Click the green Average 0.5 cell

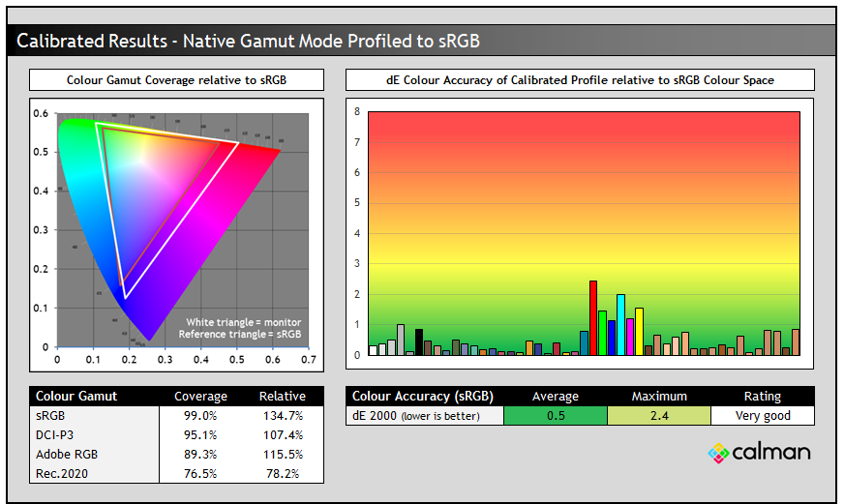pos(556,415)
